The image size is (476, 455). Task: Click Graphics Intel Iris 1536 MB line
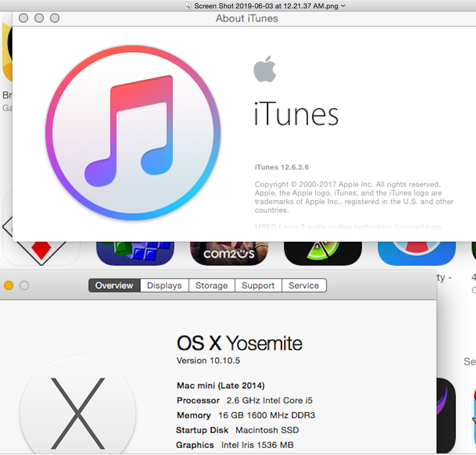point(235,445)
